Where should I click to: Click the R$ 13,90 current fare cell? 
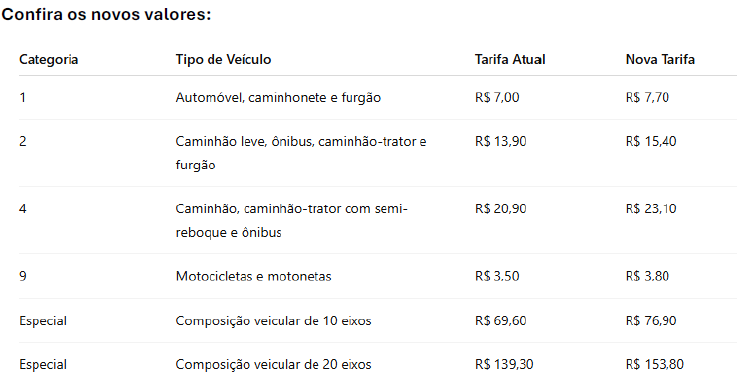501,141
